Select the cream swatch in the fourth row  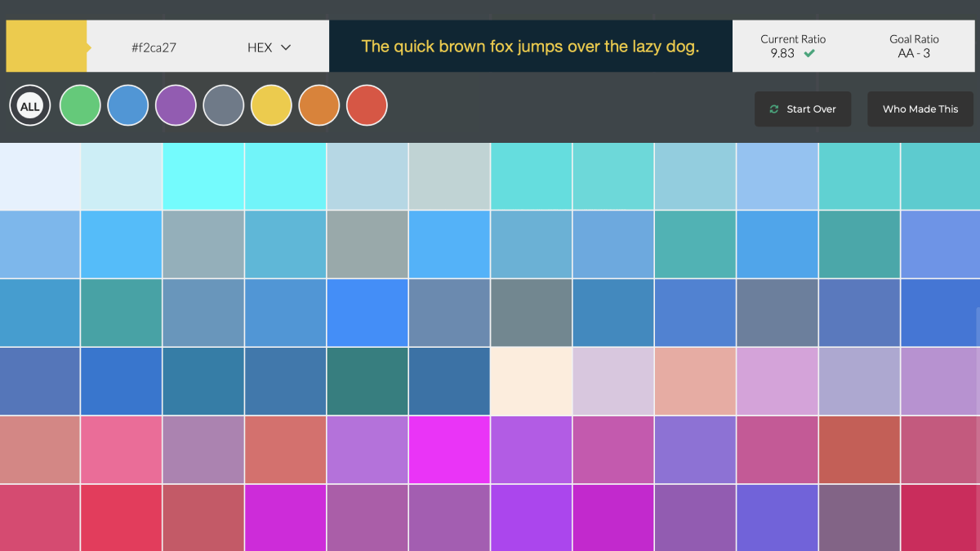coord(531,380)
